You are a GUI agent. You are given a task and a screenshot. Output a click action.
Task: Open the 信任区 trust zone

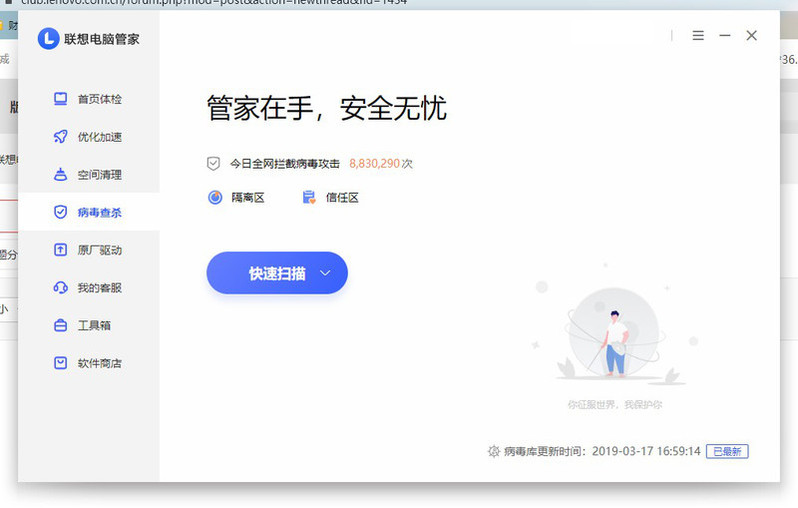point(330,198)
